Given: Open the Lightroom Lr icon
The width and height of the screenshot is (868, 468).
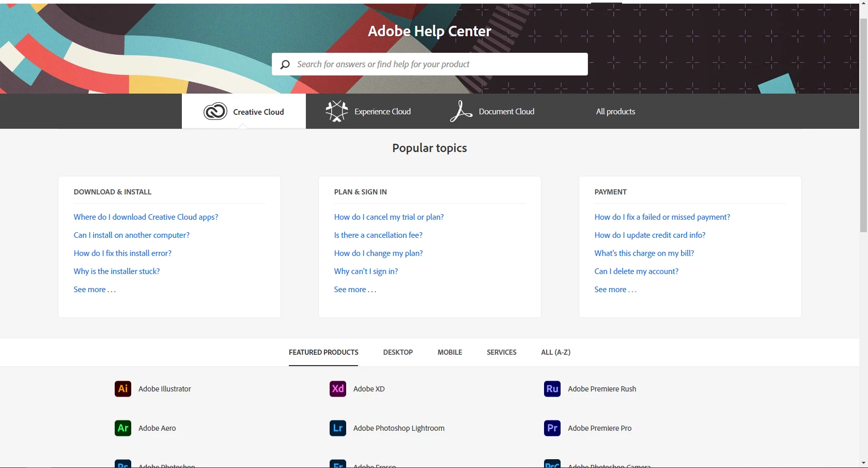Looking at the screenshot, I should (x=338, y=428).
